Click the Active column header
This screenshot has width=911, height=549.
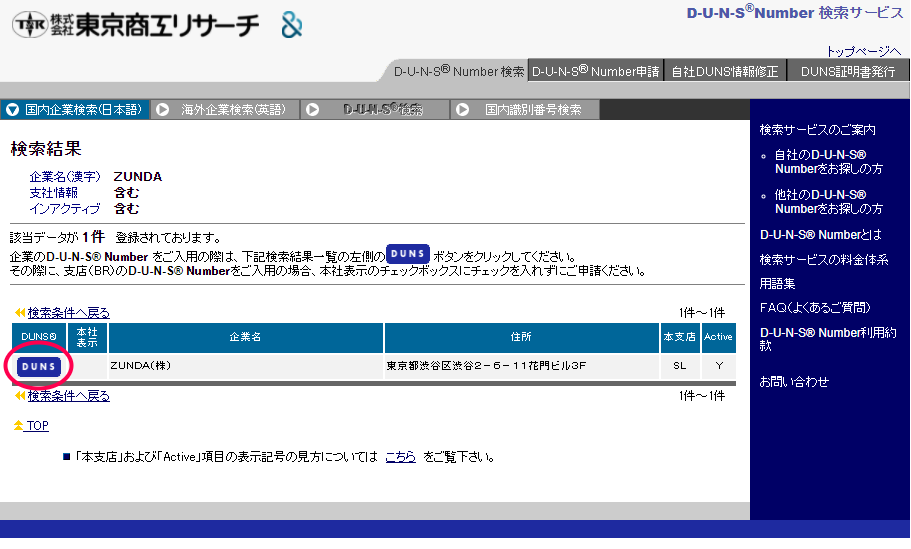coord(718,337)
